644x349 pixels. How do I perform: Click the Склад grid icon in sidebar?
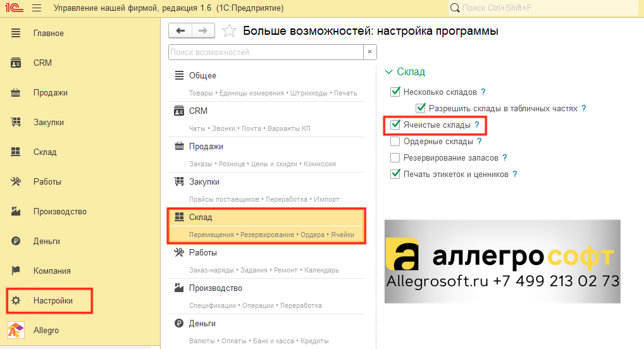pyautogui.click(x=16, y=152)
